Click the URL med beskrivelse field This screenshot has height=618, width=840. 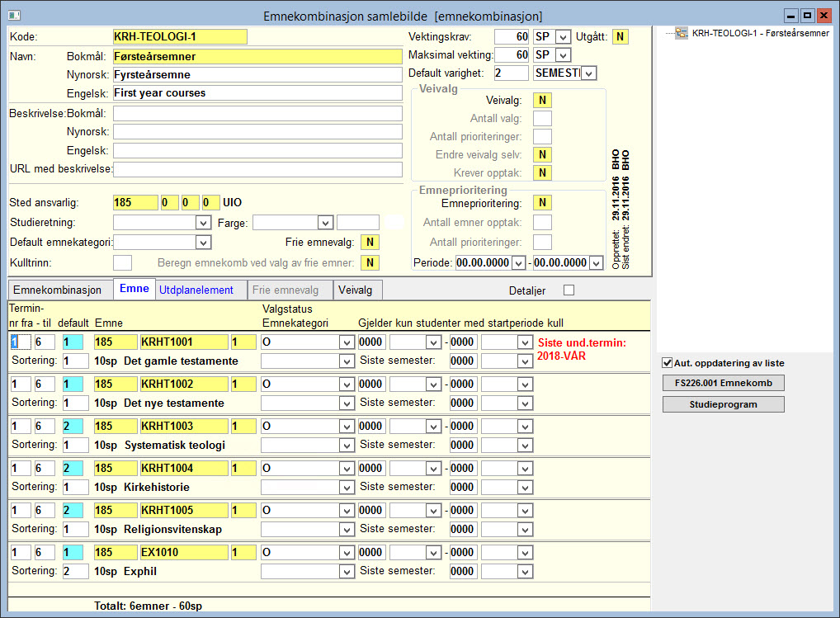click(257, 169)
